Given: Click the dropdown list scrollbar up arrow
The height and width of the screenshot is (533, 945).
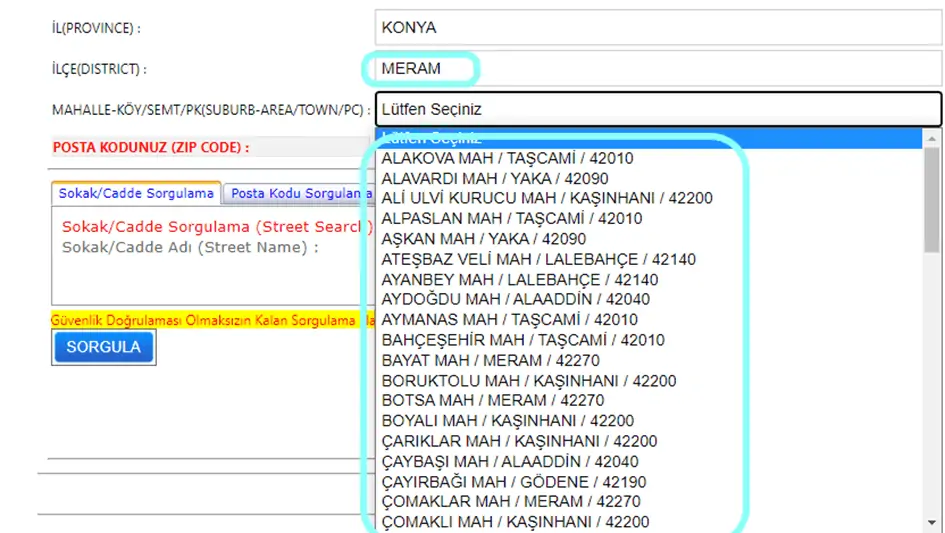Looking at the screenshot, I should [x=932, y=139].
